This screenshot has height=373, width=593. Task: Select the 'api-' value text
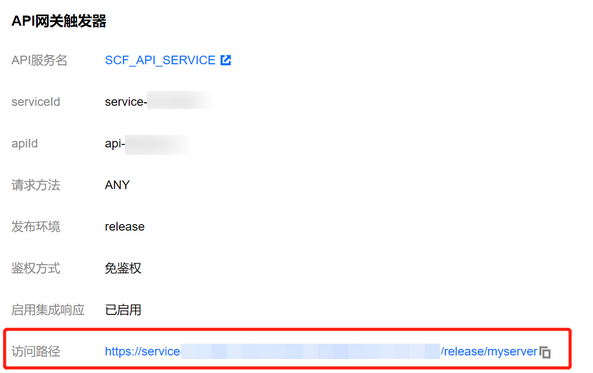[x=115, y=144]
